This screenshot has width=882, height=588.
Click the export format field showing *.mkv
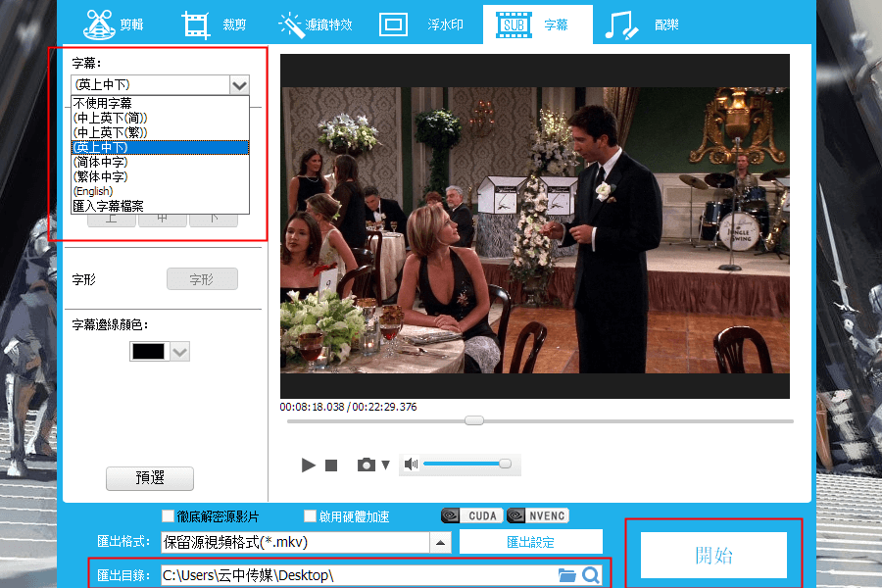(295, 542)
